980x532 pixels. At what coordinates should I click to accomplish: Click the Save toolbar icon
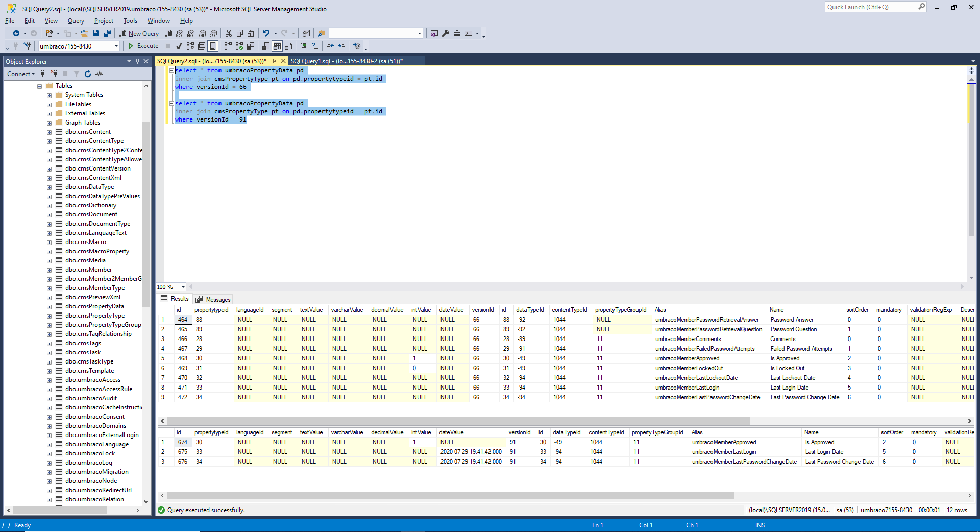pyautogui.click(x=96, y=33)
